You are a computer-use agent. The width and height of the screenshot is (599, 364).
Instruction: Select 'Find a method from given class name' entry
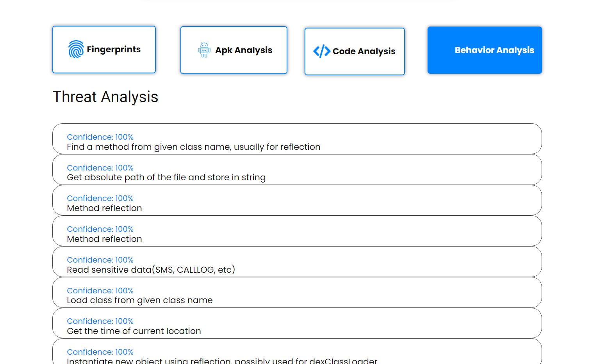pos(297,139)
